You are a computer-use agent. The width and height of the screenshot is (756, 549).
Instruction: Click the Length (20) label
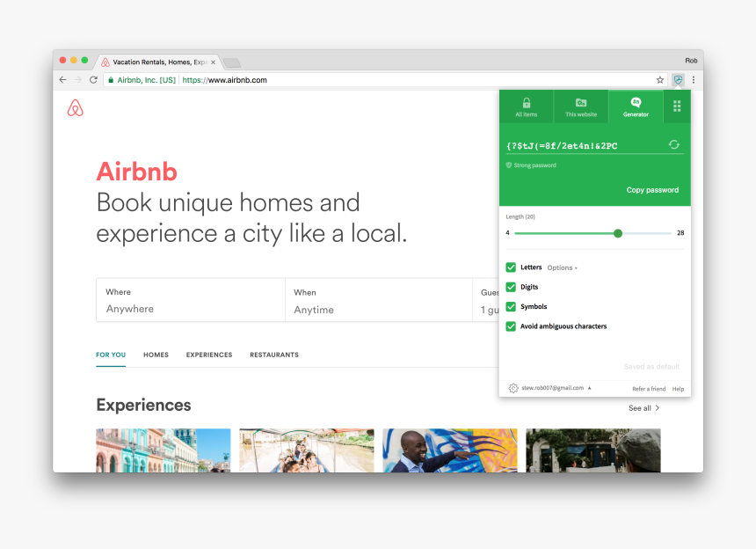520,216
